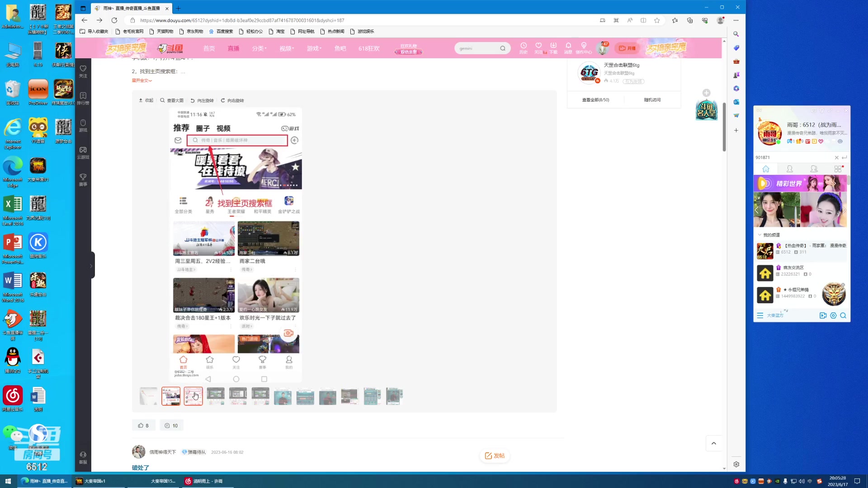Open contacts tab in YY panel
This screenshot has width=868, height=488.
tap(790, 169)
